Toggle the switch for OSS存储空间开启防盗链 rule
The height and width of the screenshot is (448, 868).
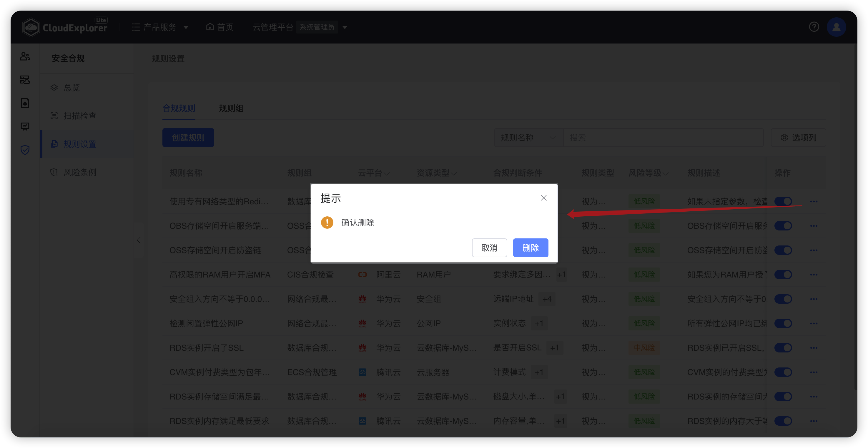click(x=783, y=250)
